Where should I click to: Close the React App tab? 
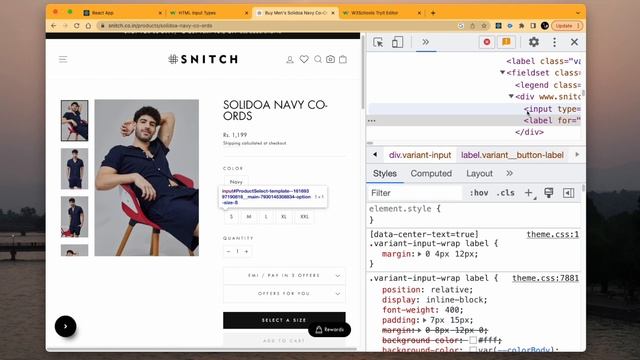coord(160,13)
